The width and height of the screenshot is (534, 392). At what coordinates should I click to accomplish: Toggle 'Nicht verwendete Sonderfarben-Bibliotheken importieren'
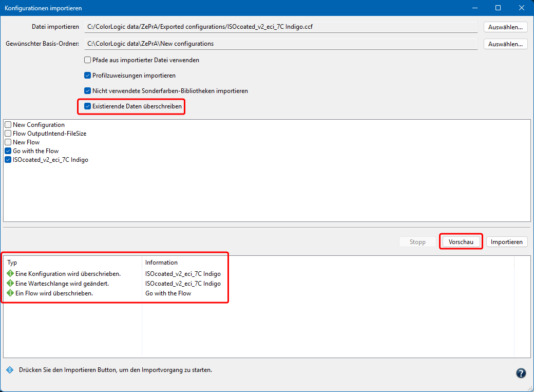[88, 91]
